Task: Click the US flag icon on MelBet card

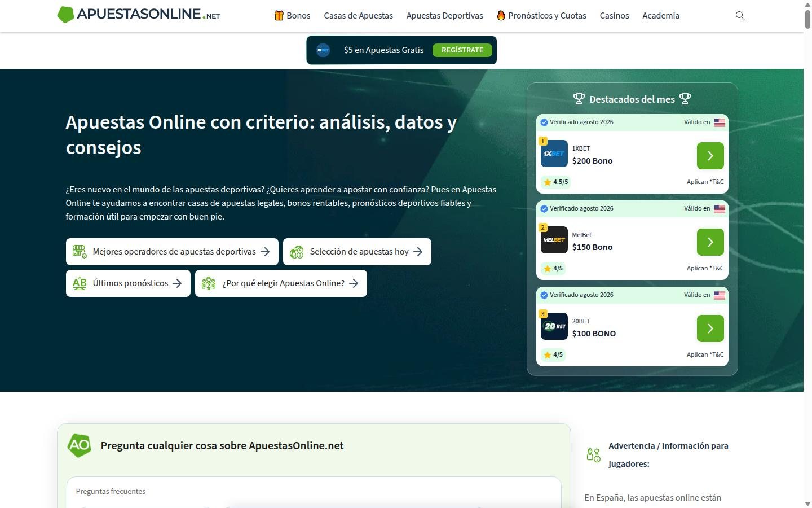Action: (x=720, y=209)
